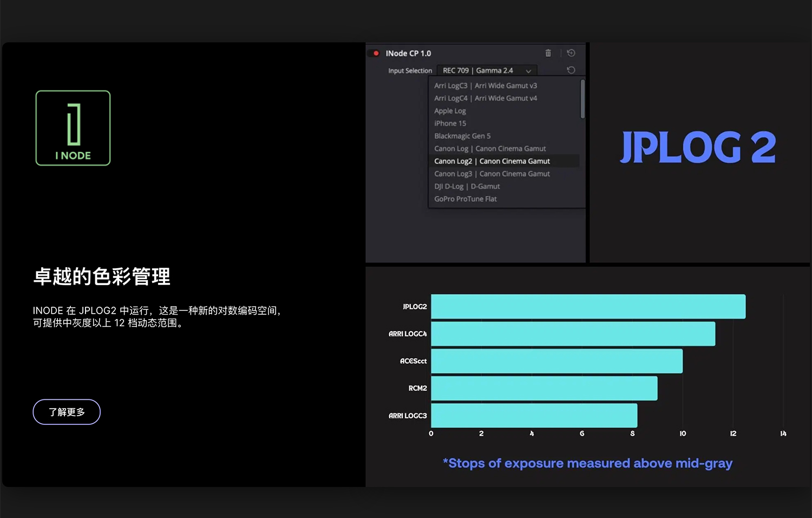The width and height of the screenshot is (812, 518).
Task: Click the JPLOG 2 logo graphic
Action: coord(697,147)
